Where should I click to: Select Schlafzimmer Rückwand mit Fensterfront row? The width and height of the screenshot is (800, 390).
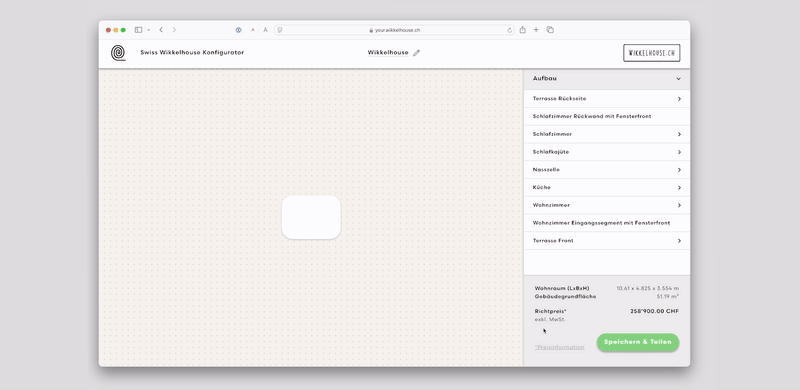click(607, 116)
